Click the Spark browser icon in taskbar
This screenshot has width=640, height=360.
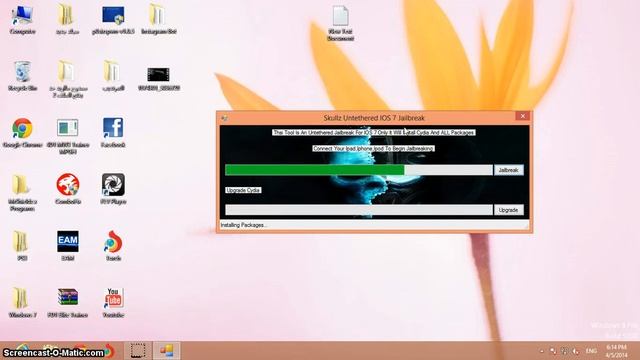point(109,351)
